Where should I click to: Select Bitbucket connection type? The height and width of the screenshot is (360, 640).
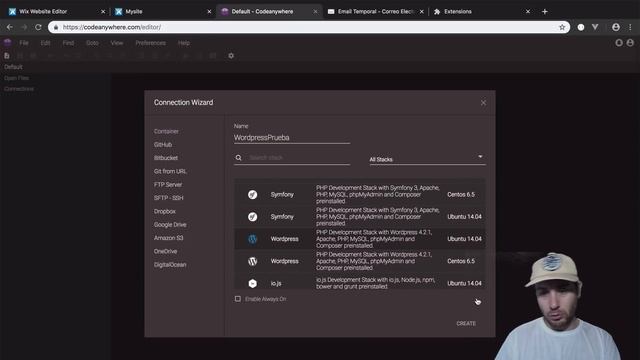[x=166, y=158]
